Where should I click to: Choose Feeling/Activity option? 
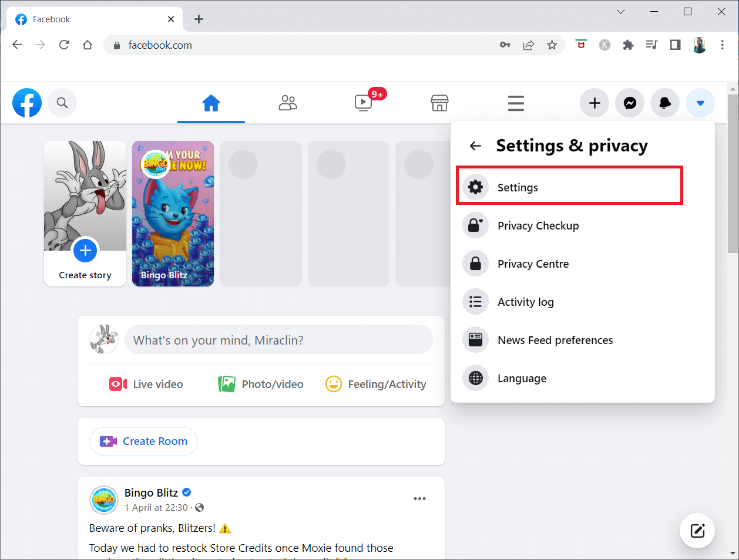tap(375, 384)
